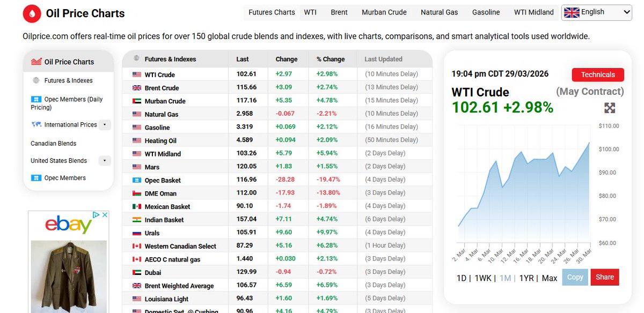Screen dimensions: 644x313
Task: Click the OPEC icon next to Opec Members
Action: pyautogui.click(x=36, y=178)
